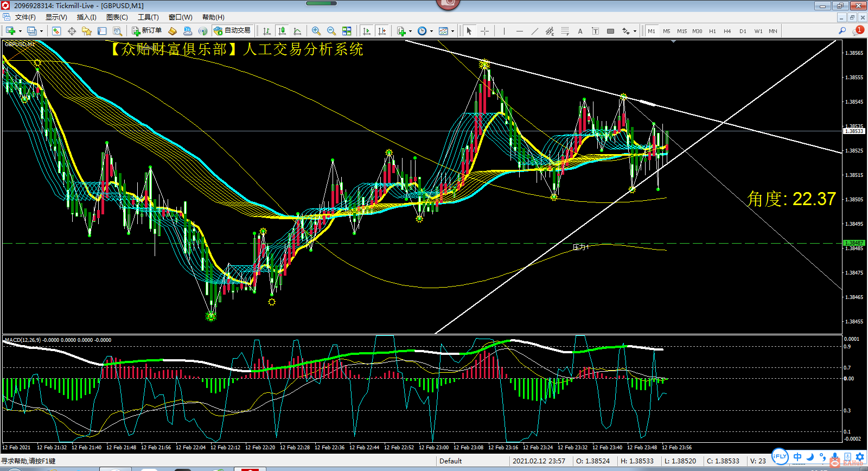The width and height of the screenshot is (868, 471).
Task: Select the H4 timeframe button
Action: (x=727, y=31)
